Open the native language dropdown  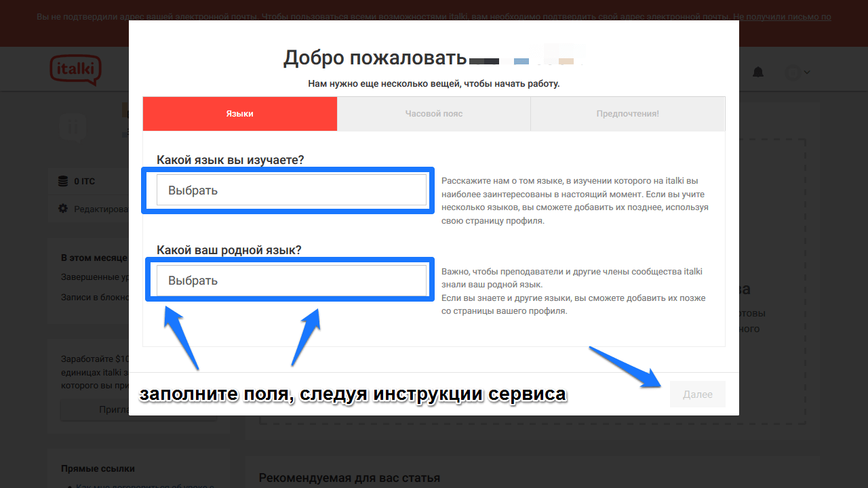pos(292,280)
